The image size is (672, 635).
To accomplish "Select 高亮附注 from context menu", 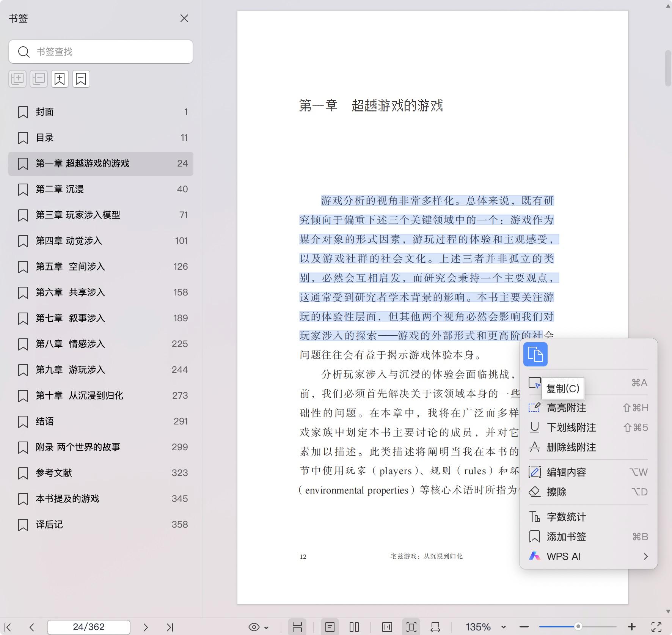I will tap(566, 408).
